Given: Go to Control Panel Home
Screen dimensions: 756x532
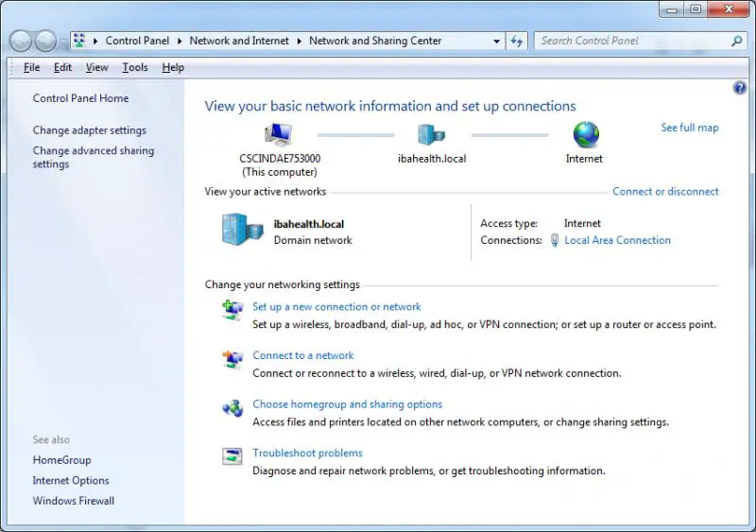Looking at the screenshot, I should [x=80, y=98].
